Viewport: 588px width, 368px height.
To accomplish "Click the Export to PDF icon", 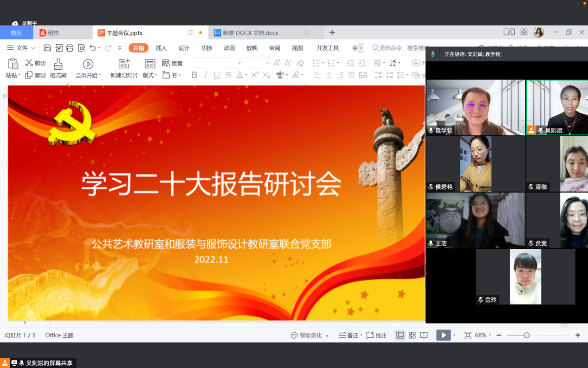I will pyautogui.click(x=59, y=48).
